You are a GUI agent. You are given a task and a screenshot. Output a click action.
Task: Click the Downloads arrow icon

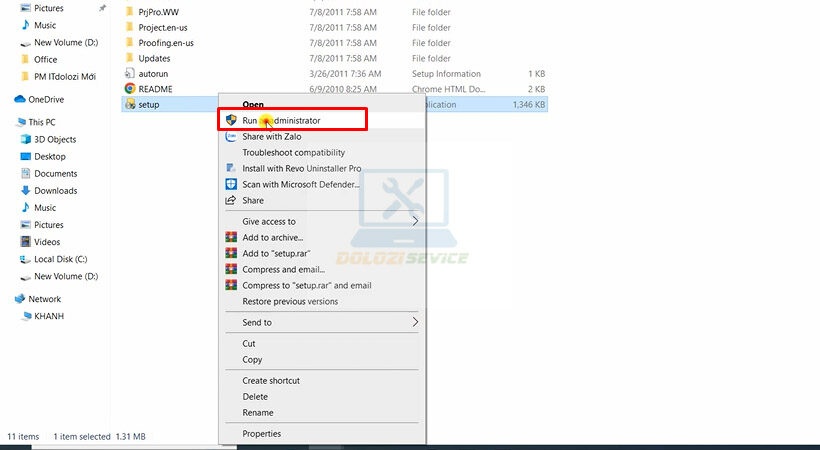tap(26, 190)
